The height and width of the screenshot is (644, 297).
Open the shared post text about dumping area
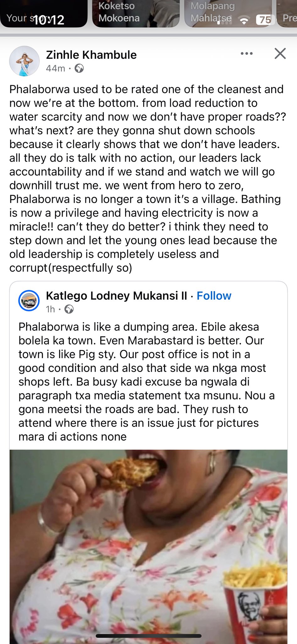tap(146, 381)
